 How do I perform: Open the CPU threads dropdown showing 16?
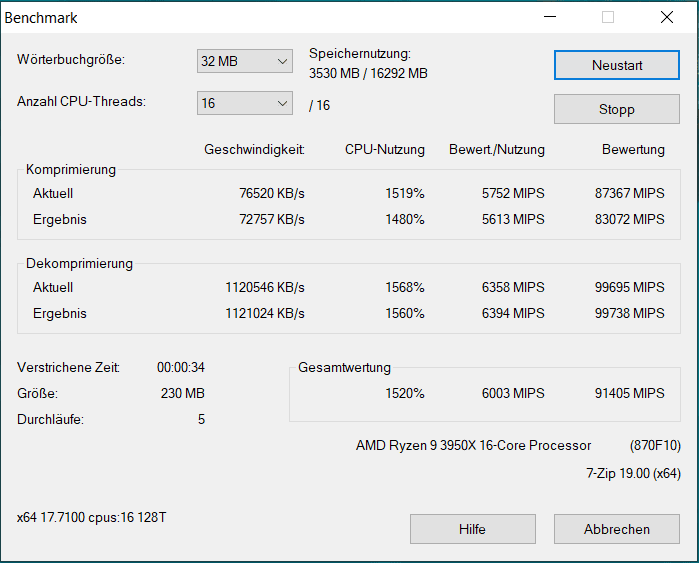[245, 103]
